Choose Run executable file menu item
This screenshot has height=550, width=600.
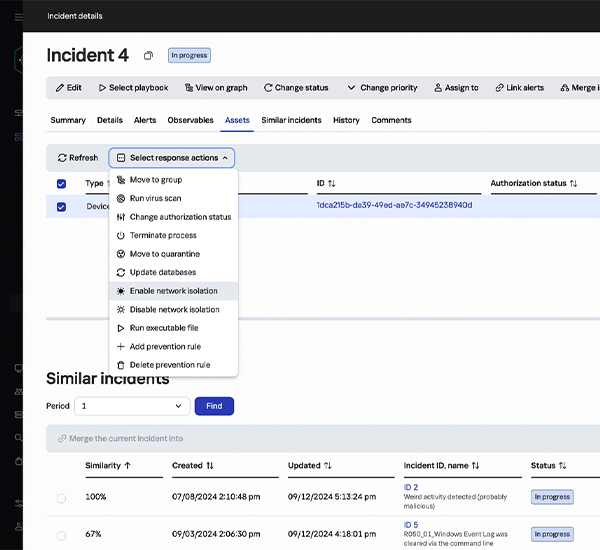(x=173, y=328)
